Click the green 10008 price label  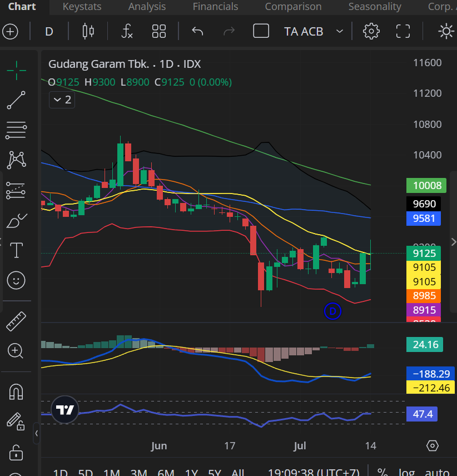click(x=426, y=186)
